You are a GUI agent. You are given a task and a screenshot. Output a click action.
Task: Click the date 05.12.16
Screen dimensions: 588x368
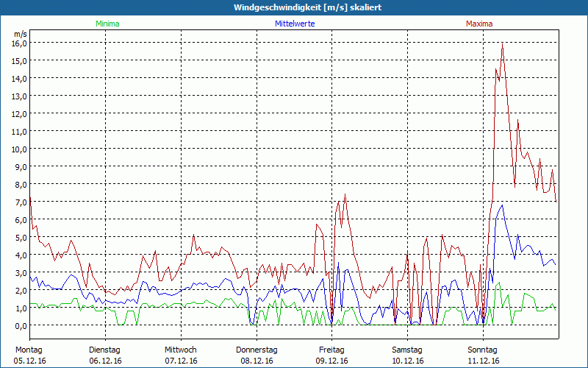click(29, 361)
